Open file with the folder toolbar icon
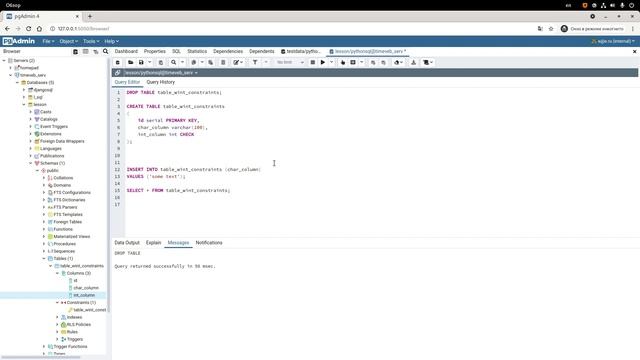640x360 pixels. click(x=131, y=62)
